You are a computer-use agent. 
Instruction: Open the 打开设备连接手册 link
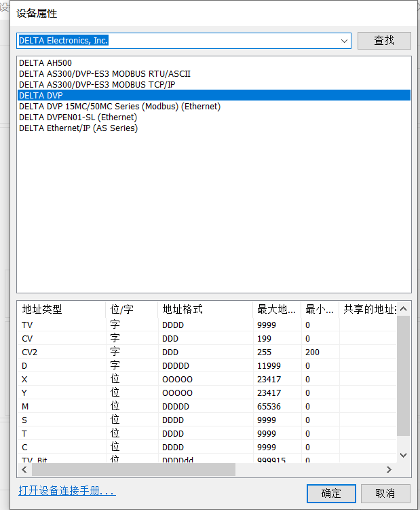pyautogui.click(x=67, y=490)
